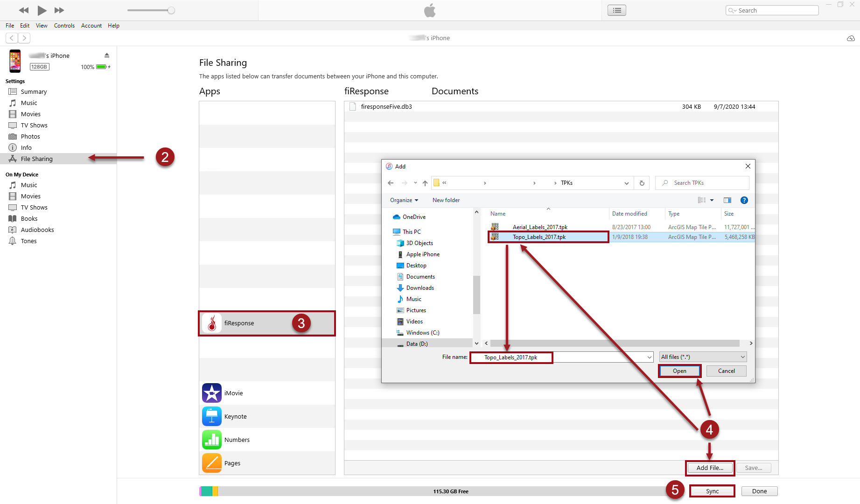This screenshot has height=504, width=860.
Task: Go back with iTunes navigation arrow
Action: (12, 38)
